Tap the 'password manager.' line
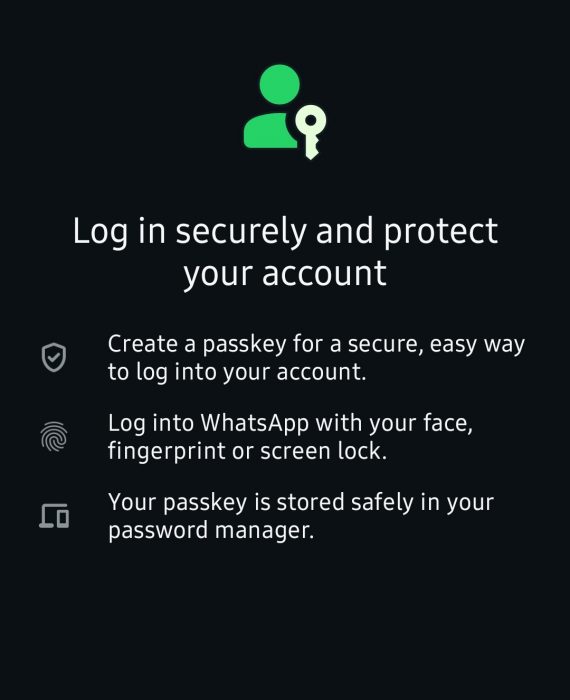 (x=211, y=531)
